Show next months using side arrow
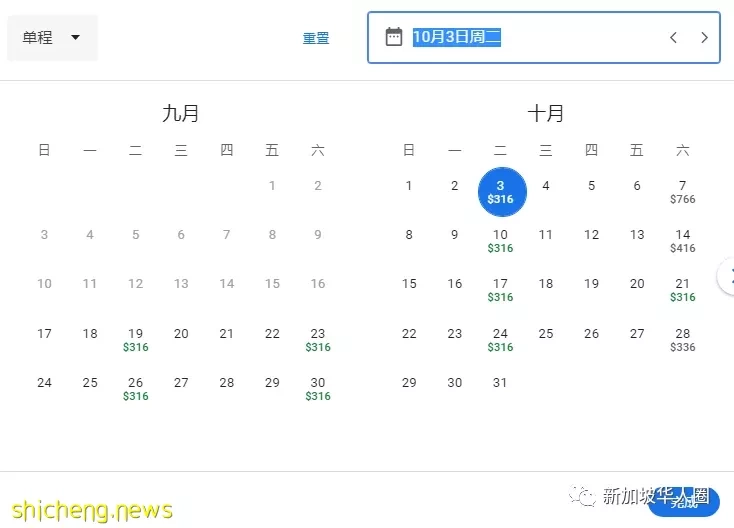The height and width of the screenshot is (528, 734). (x=727, y=276)
